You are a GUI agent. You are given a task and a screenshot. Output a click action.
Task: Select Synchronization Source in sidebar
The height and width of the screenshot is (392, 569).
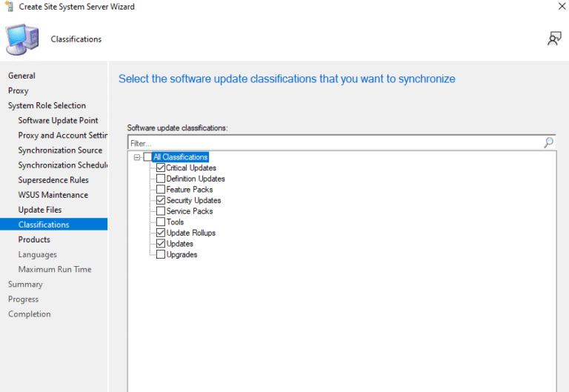tap(60, 150)
